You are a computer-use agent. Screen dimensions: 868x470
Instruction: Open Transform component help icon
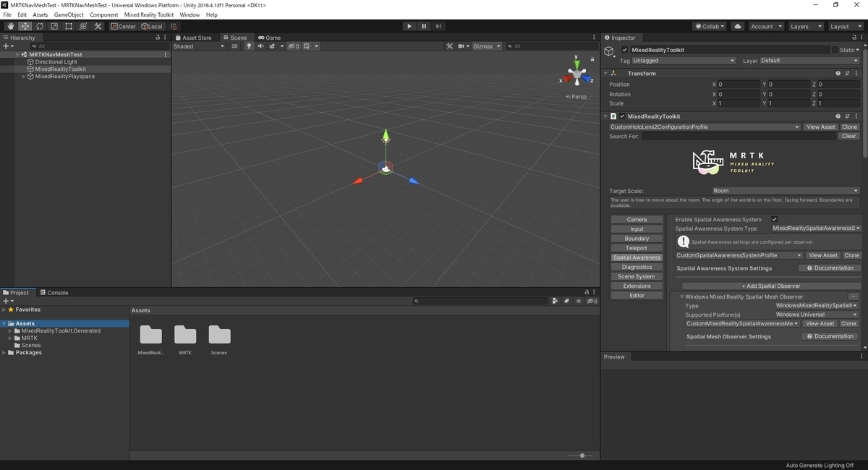pyautogui.click(x=838, y=73)
